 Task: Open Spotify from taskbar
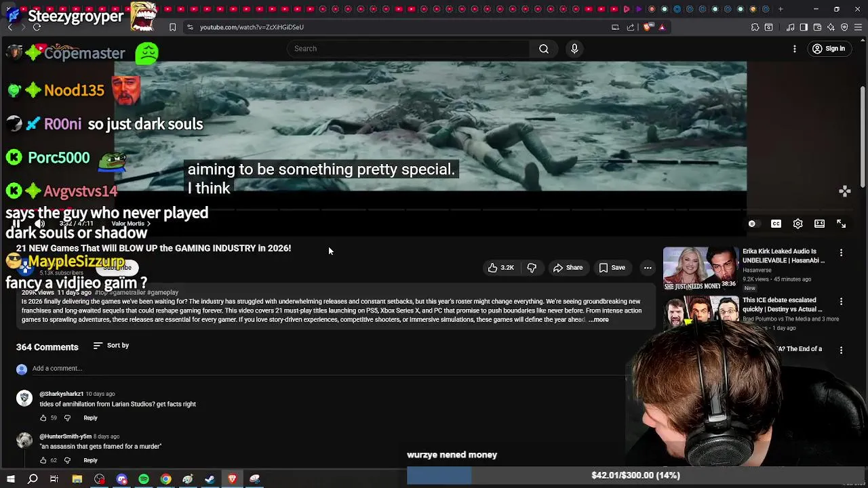point(144,479)
